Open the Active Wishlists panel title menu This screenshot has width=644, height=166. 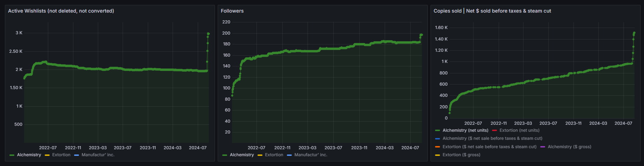click(61, 11)
